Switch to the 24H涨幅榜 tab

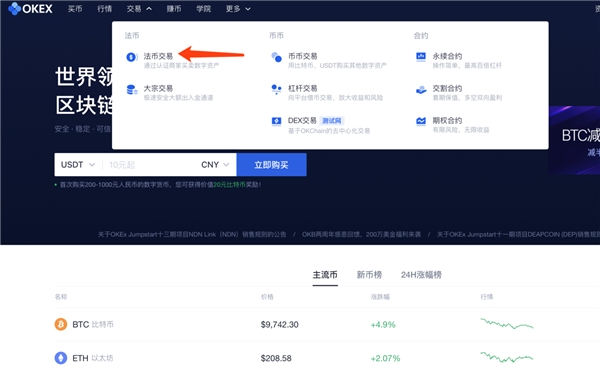[x=421, y=275]
